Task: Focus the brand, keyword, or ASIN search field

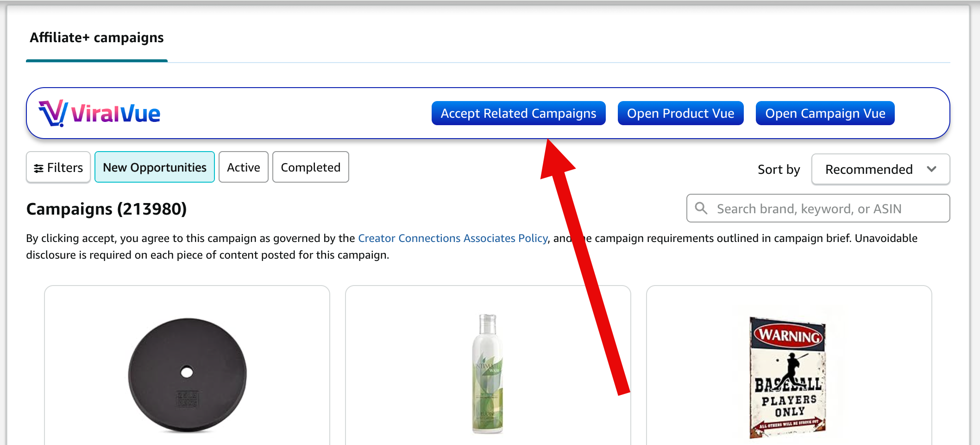Action: (x=824, y=209)
